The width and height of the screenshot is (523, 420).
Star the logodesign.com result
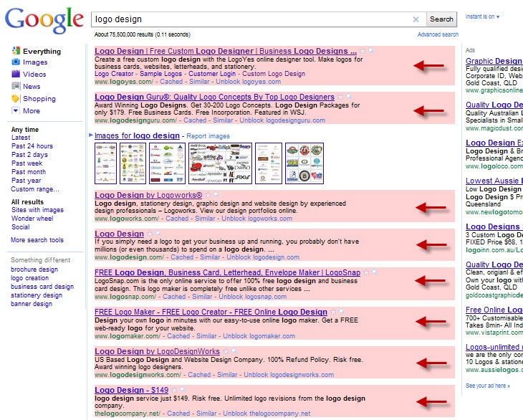(x=150, y=234)
